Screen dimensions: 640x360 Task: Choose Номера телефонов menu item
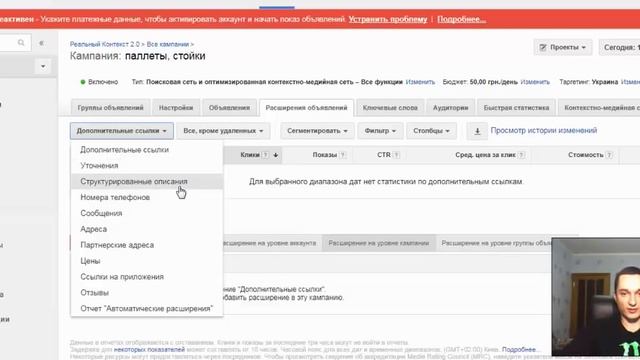(x=147, y=198)
